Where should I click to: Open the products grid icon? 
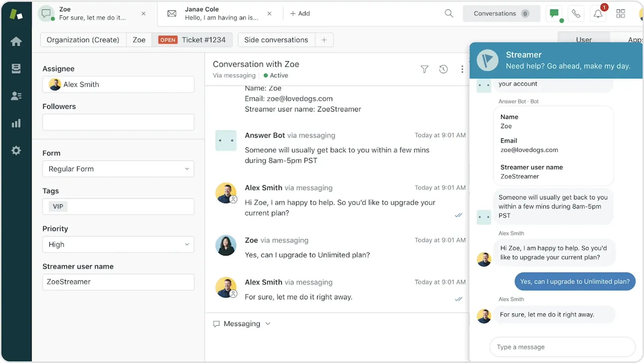coord(620,13)
